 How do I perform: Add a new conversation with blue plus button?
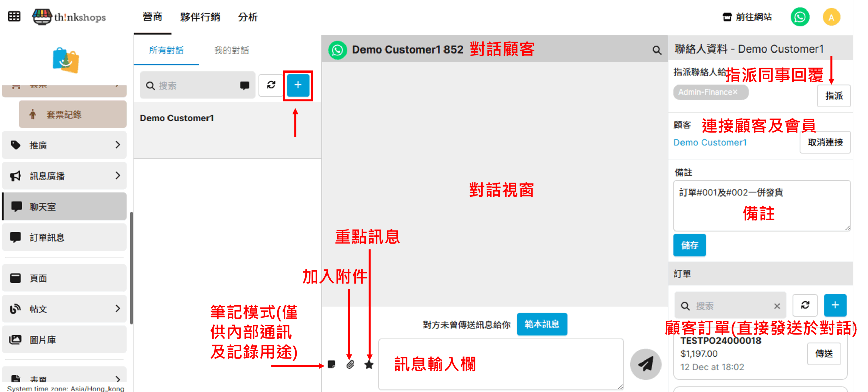298,85
